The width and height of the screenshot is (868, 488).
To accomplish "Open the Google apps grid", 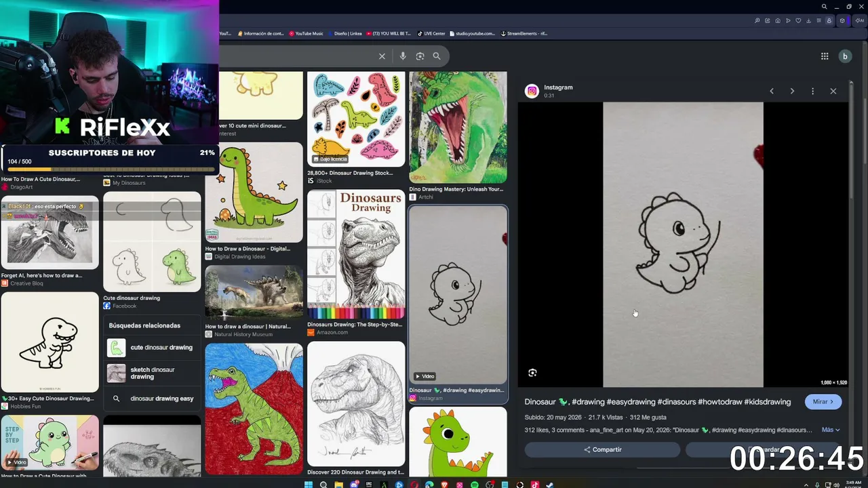I will (825, 56).
